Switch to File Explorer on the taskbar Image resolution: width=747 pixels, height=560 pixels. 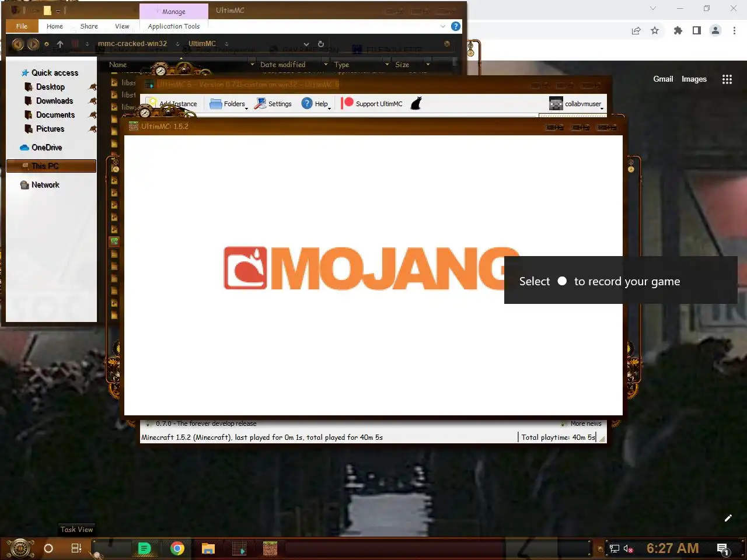(208, 548)
